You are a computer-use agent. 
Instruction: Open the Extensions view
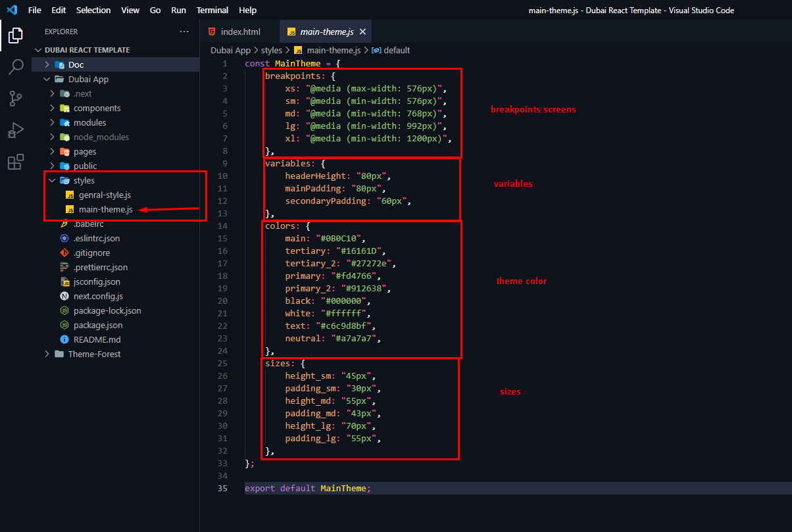coord(16,162)
